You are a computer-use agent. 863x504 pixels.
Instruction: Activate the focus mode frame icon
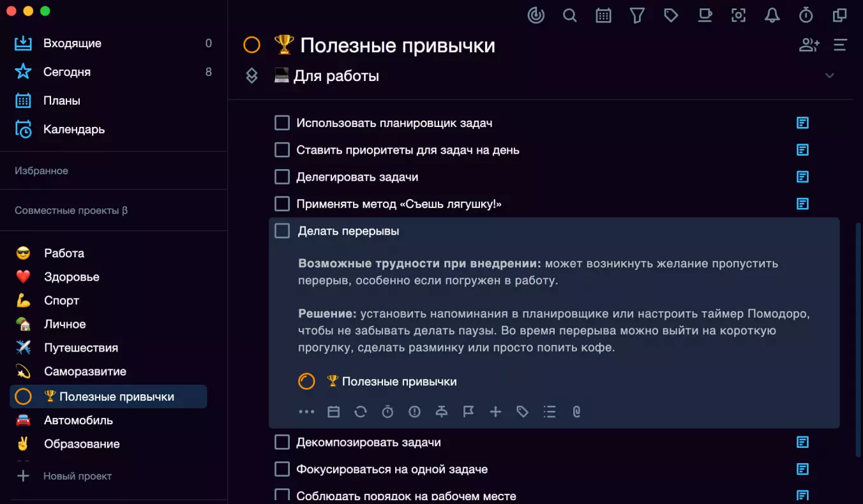pyautogui.click(x=739, y=15)
